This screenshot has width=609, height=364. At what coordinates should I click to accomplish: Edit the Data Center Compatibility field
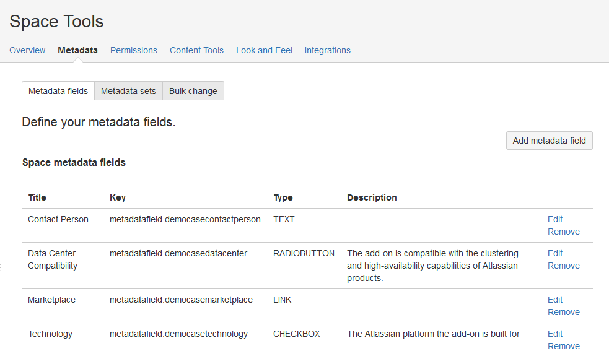(x=554, y=253)
